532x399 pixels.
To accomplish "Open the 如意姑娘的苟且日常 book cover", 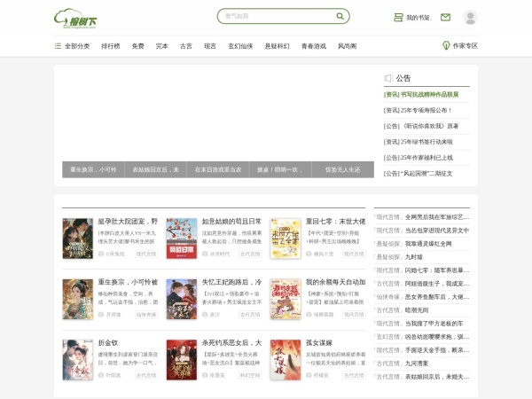I will [x=182, y=239].
